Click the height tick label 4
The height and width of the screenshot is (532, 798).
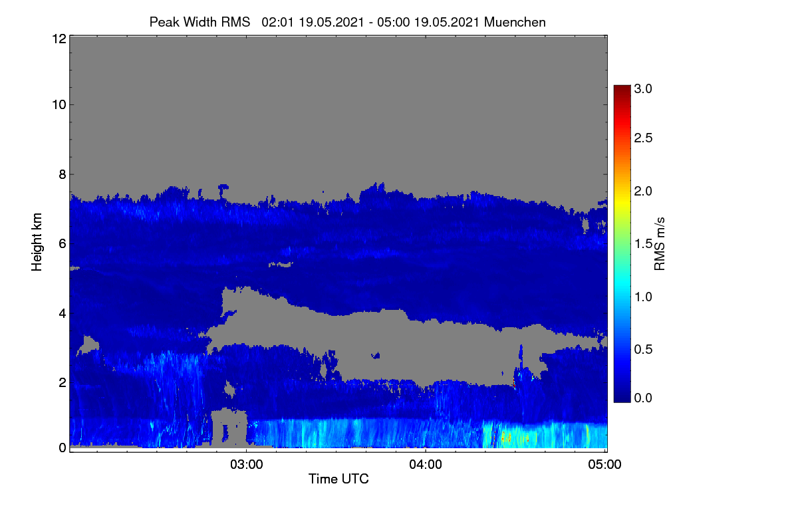click(x=62, y=313)
